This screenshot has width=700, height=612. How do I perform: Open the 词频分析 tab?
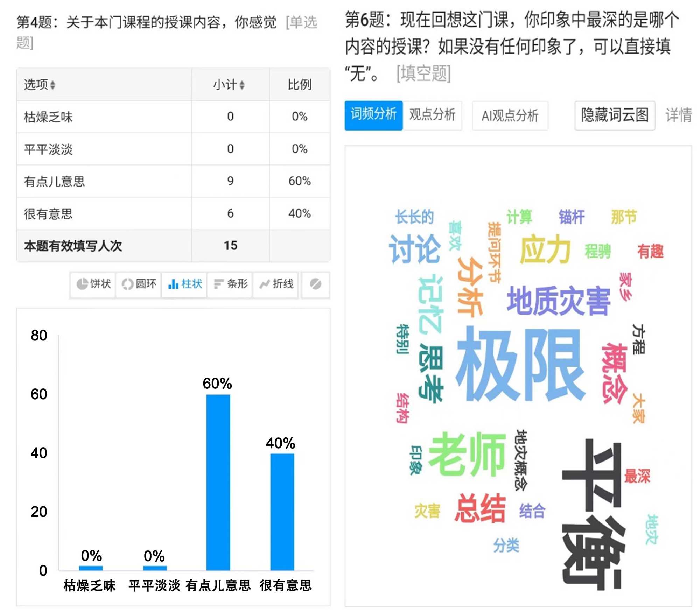click(373, 115)
